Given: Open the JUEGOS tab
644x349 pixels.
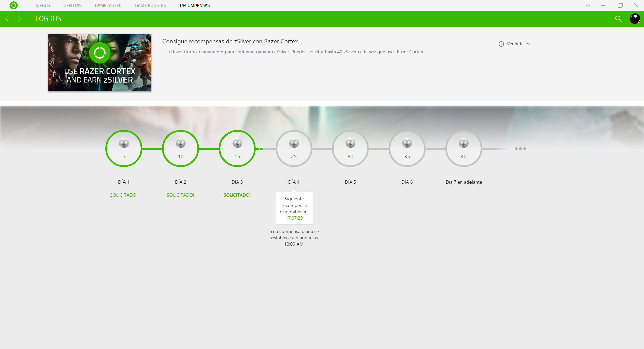Looking at the screenshot, I should point(43,5).
